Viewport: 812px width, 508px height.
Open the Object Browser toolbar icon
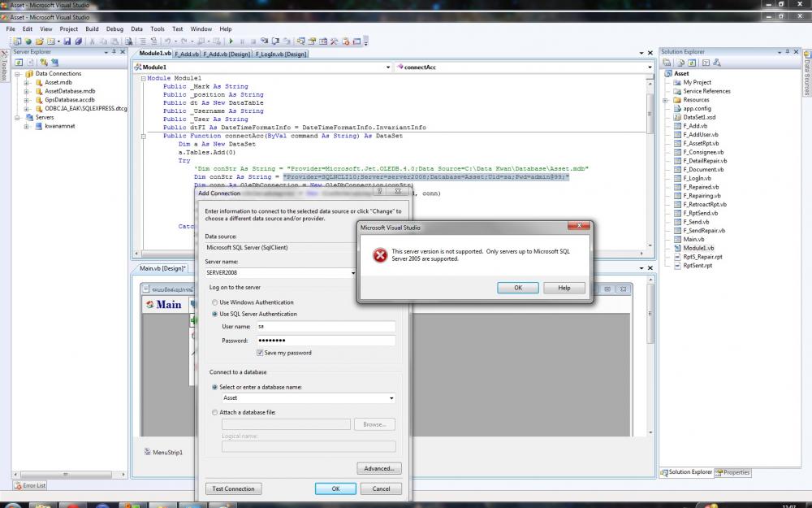click(x=322, y=41)
